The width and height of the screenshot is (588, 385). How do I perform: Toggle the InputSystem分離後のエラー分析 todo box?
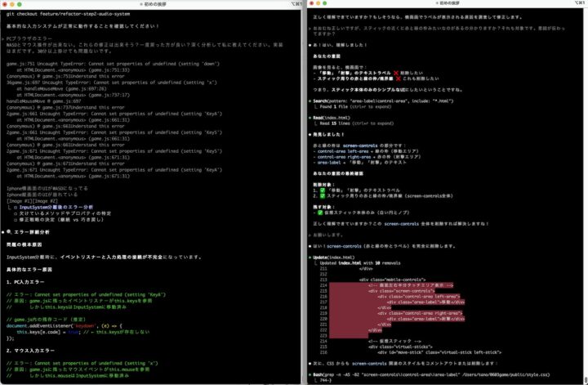click(16, 207)
